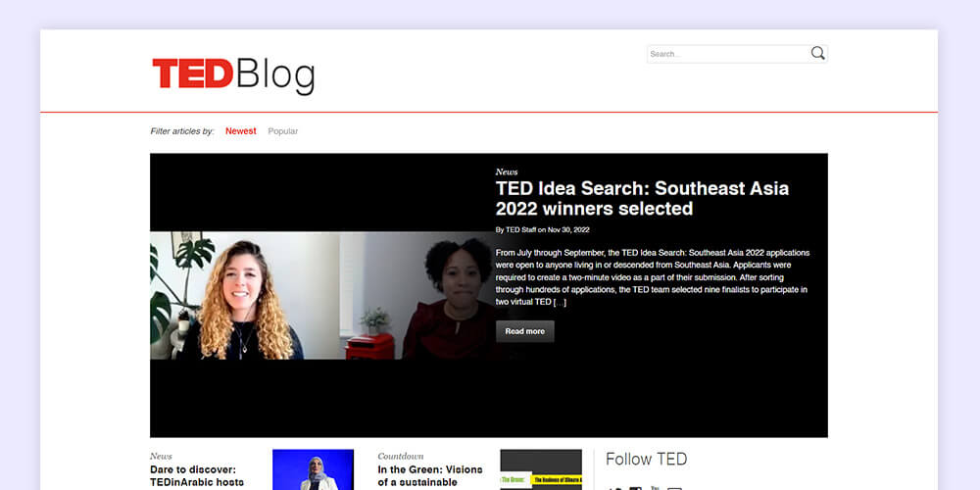Click the Read more button

pos(524,331)
